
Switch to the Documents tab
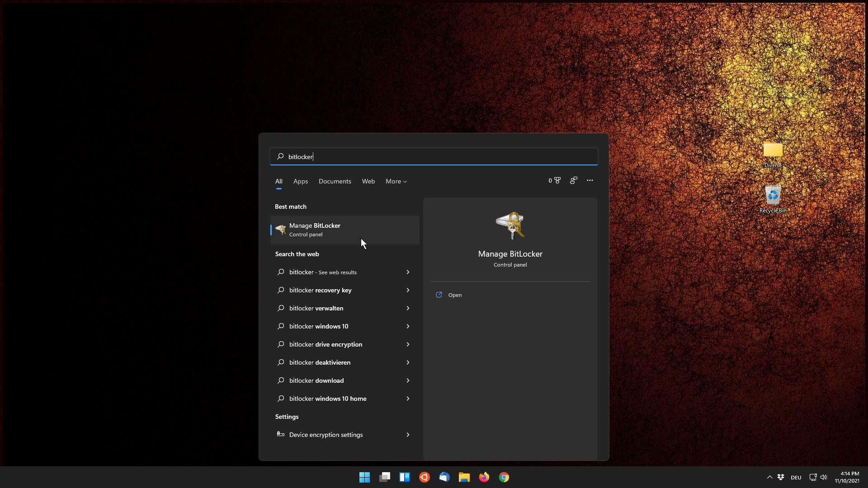tap(335, 181)
